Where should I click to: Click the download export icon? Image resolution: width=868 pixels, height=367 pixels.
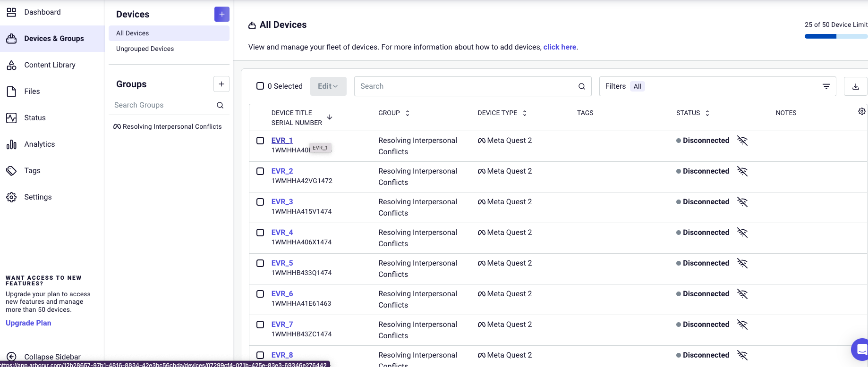(855, 86)
